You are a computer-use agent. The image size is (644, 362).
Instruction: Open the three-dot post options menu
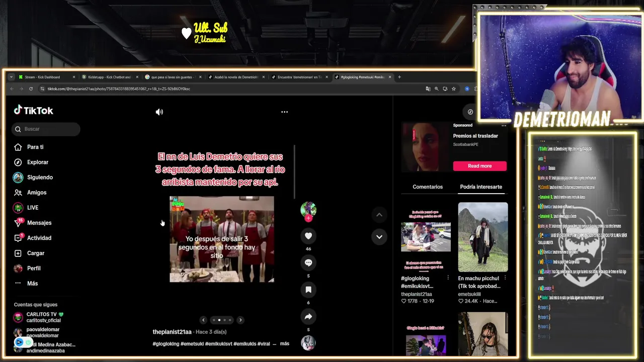pyautogui.click(x=284, y=112)
